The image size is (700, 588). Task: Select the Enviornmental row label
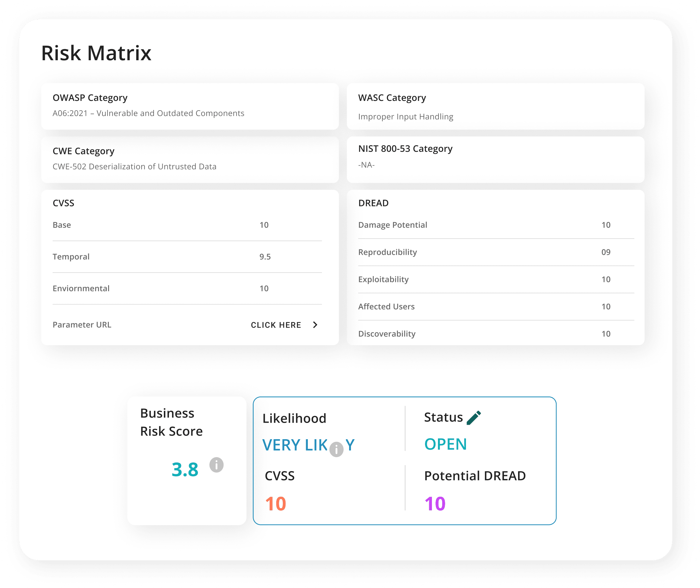(81, 288)
